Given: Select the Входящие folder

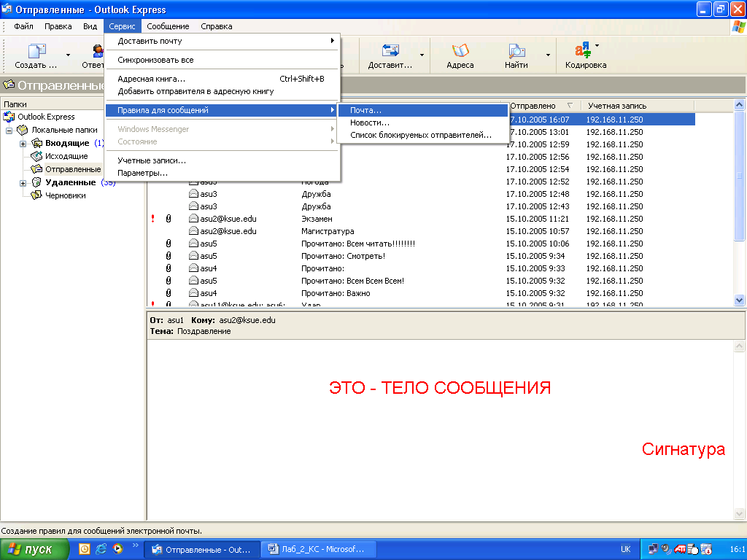Looking at the screenshot, I should tap(67, 144).
